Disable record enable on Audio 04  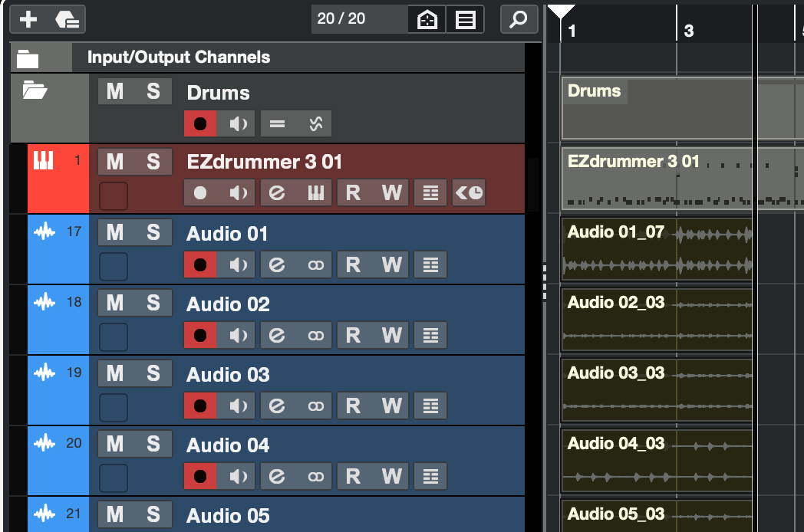pyautogui.click(x=200, y=476)
